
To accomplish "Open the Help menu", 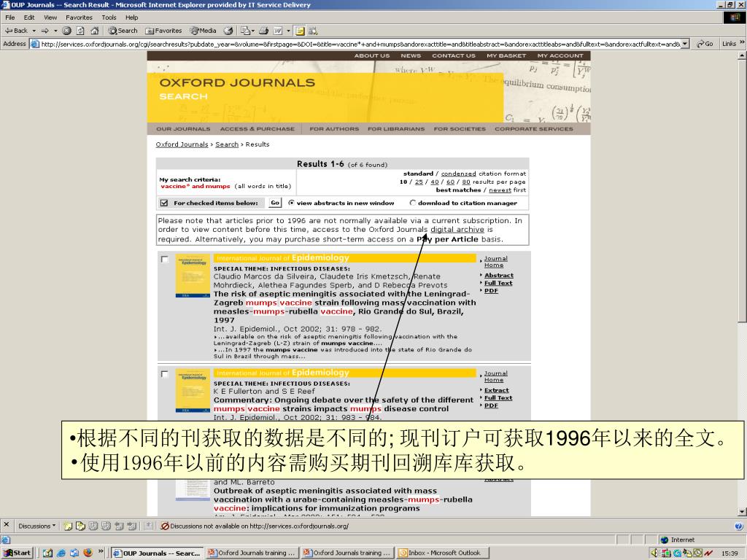I will (131, 17).
